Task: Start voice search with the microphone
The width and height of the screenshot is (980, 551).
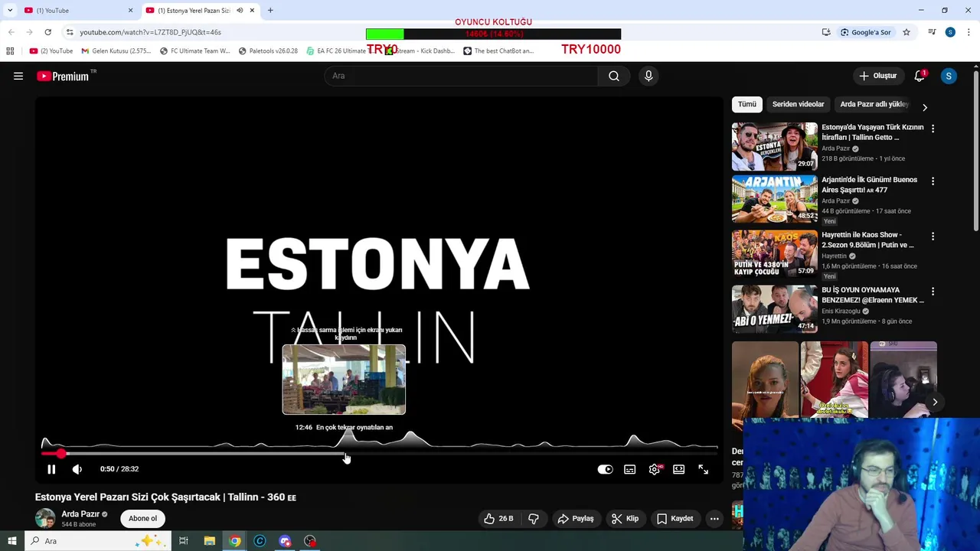Action: coord(648,76)
